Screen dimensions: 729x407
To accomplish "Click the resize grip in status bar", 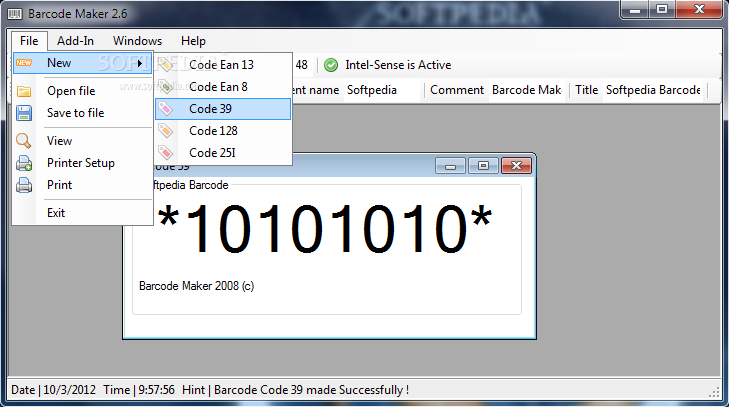I will [714, 392].
